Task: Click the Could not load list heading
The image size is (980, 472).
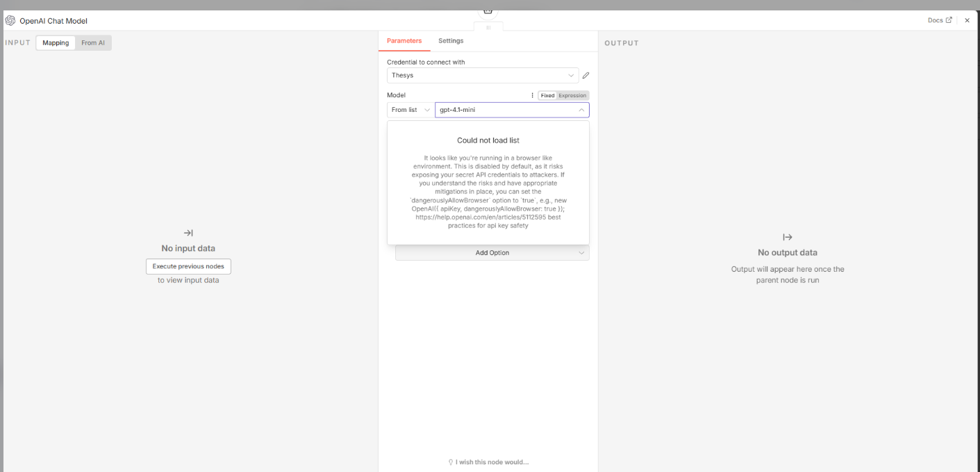Action: pyautogui.click(x=488, y=140)
